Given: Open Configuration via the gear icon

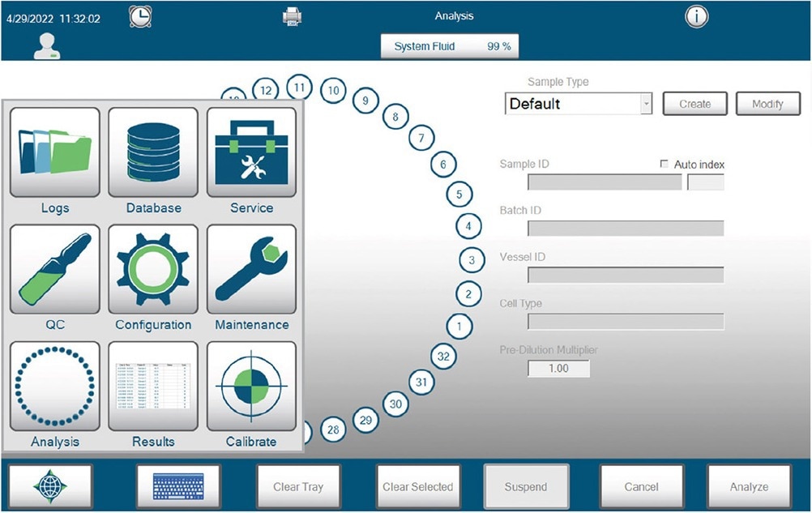Looking at the screenshot, I should tap(153, 271).
